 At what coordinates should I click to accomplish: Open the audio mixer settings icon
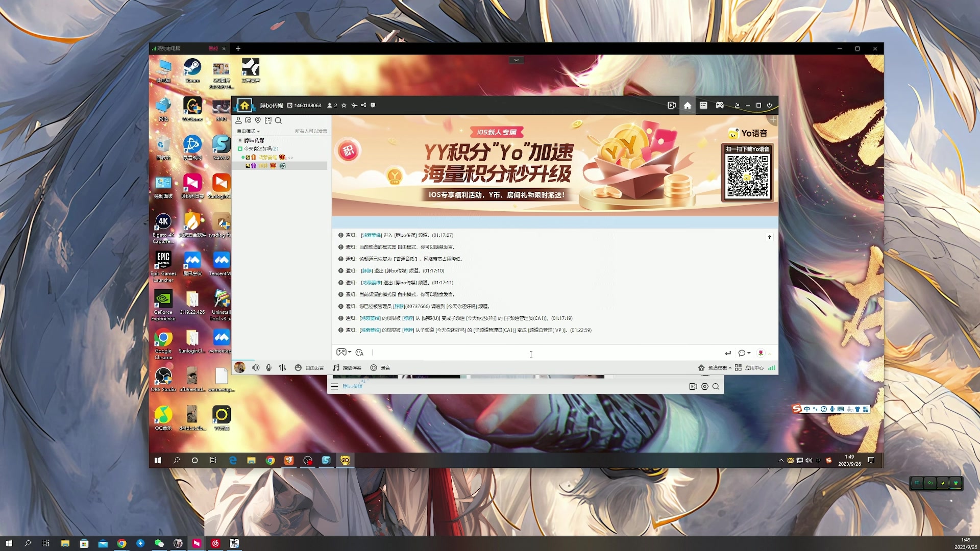point(282,368)
